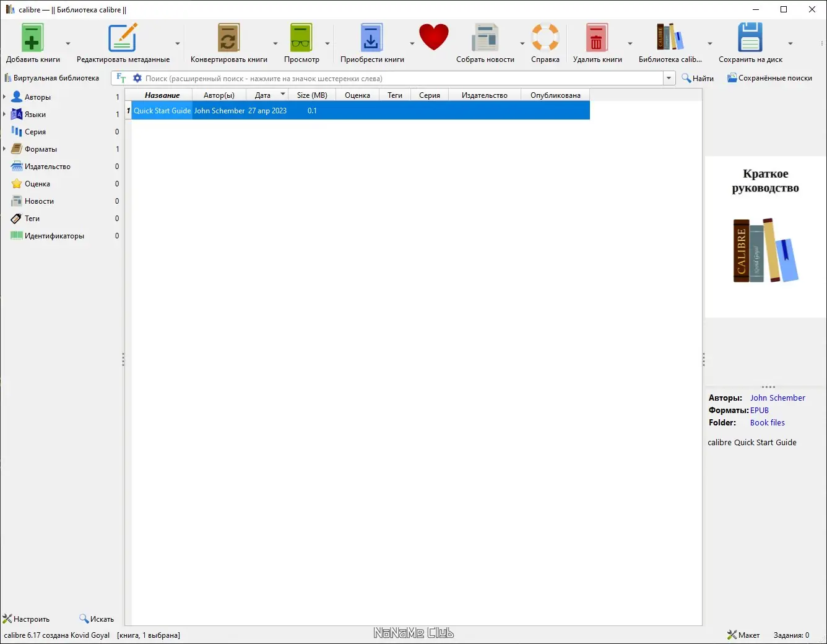Open Справка help lifebuoy icon

tap(545, 37)
